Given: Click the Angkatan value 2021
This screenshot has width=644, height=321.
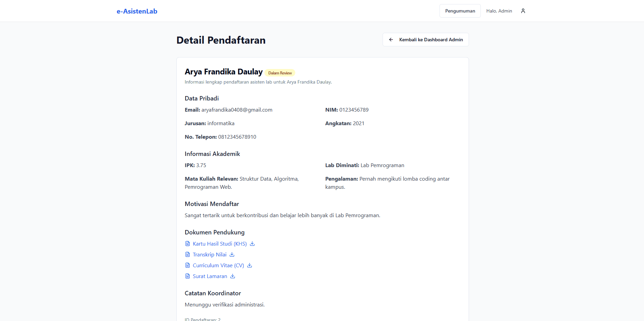Looking at the screenshot, I should 359,123.
